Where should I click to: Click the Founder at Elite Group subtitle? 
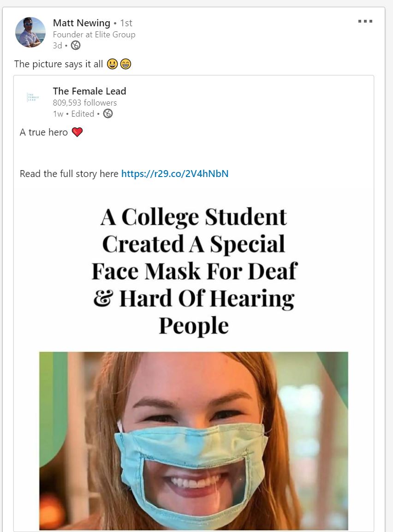(x=94, y=35)
